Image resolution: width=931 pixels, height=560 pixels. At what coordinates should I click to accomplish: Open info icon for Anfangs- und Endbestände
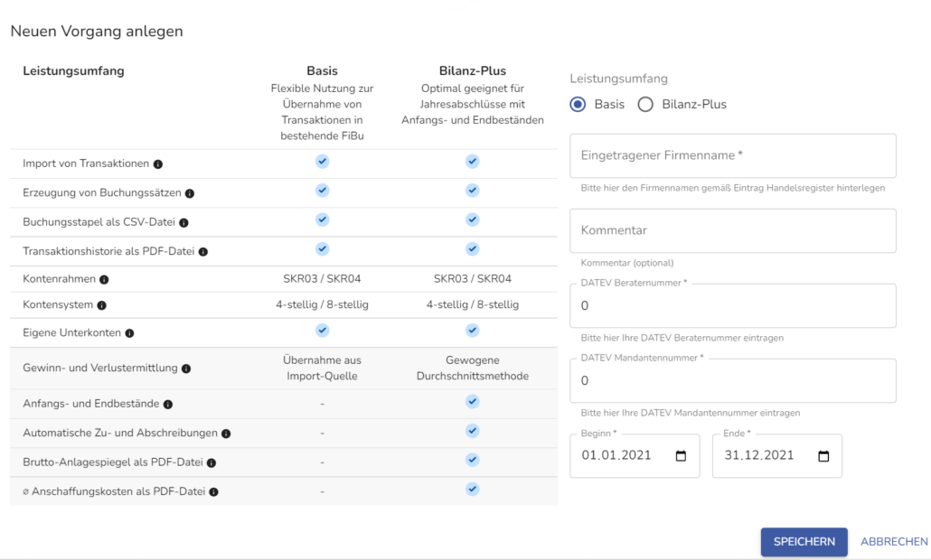168,405
